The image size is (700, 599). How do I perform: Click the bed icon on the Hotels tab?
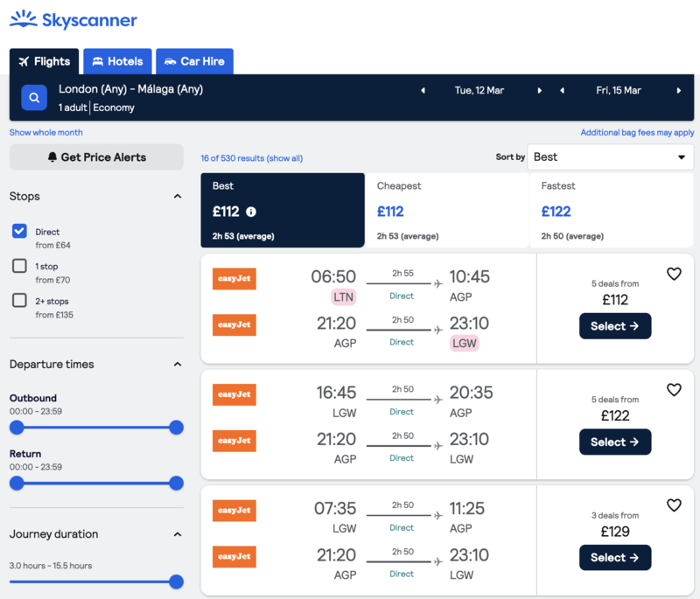[95, 61]
